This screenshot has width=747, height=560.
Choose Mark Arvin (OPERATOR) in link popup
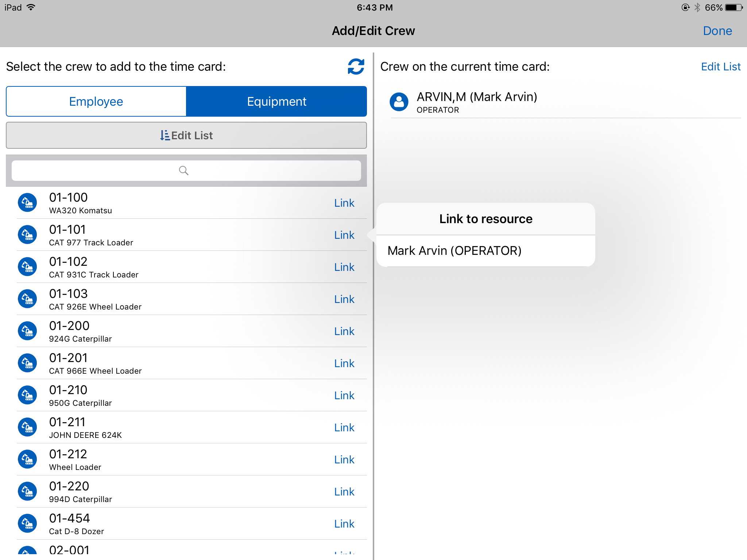(486, 251)
